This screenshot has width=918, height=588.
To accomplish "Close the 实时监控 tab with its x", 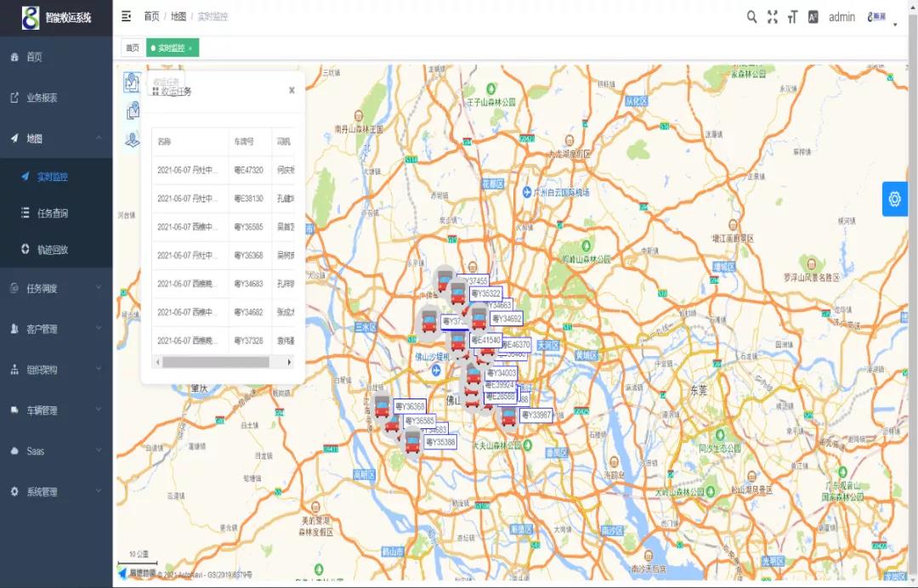I will tap(190, 48).
